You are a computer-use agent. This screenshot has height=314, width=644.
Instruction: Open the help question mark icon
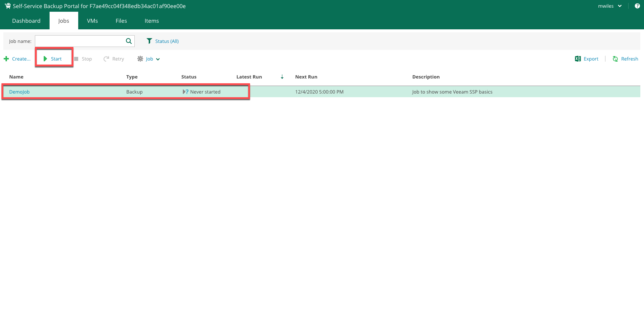[637, 6]
